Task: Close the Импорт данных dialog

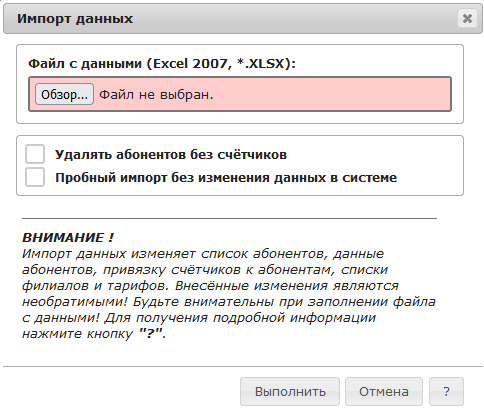Action: click(x=467, y=18)
